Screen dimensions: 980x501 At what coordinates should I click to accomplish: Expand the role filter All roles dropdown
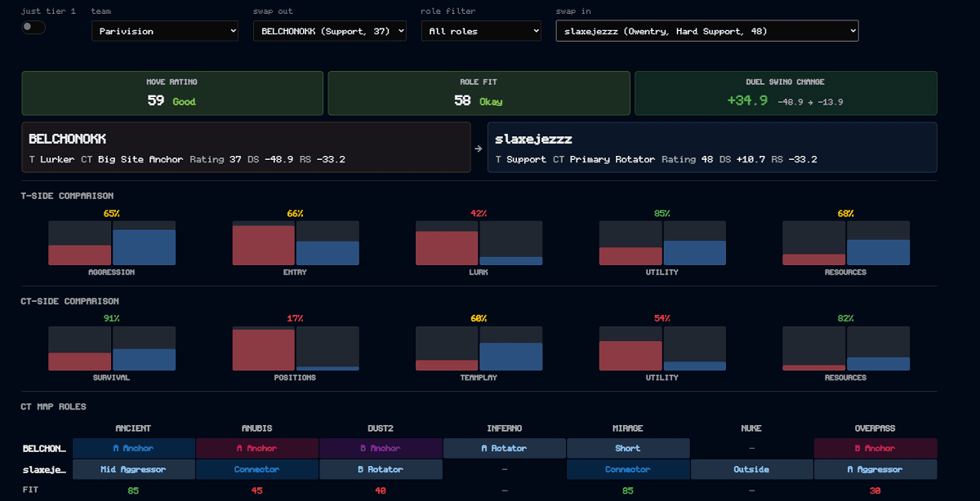[481, 31]
